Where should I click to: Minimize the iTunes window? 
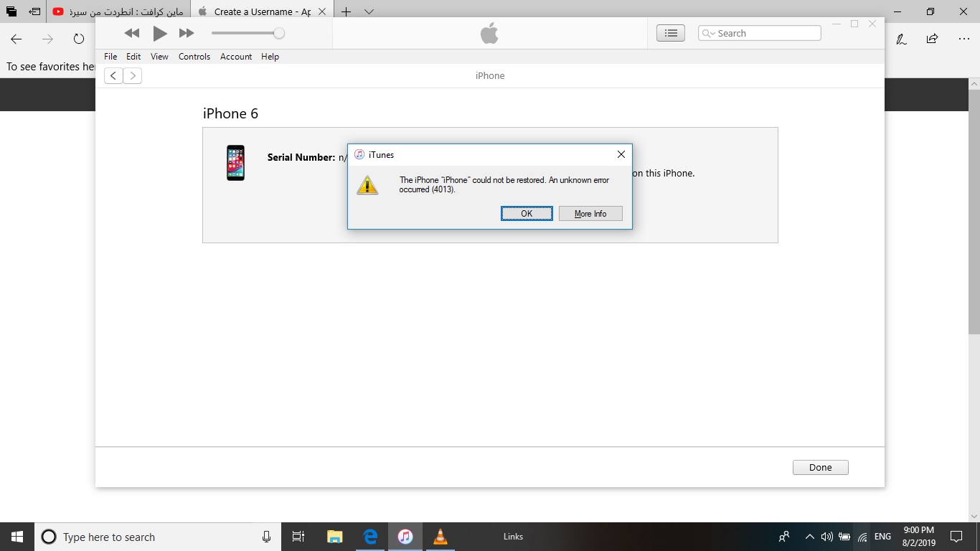[837, 24]
